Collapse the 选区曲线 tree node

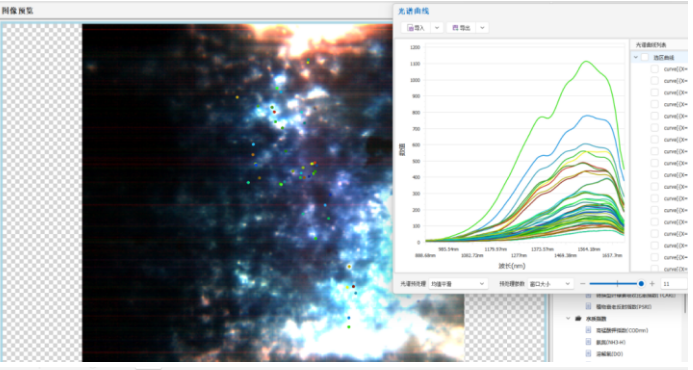tap(636, 57)
